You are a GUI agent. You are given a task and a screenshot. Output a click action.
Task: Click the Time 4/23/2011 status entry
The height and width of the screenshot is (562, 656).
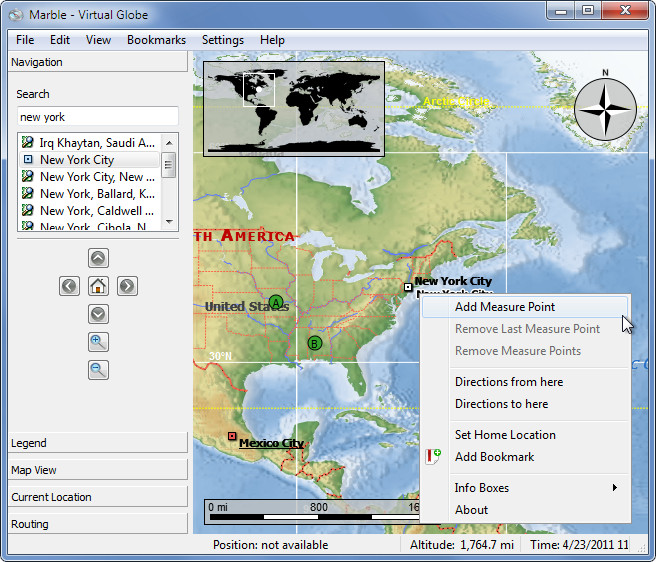pos(579,544)
